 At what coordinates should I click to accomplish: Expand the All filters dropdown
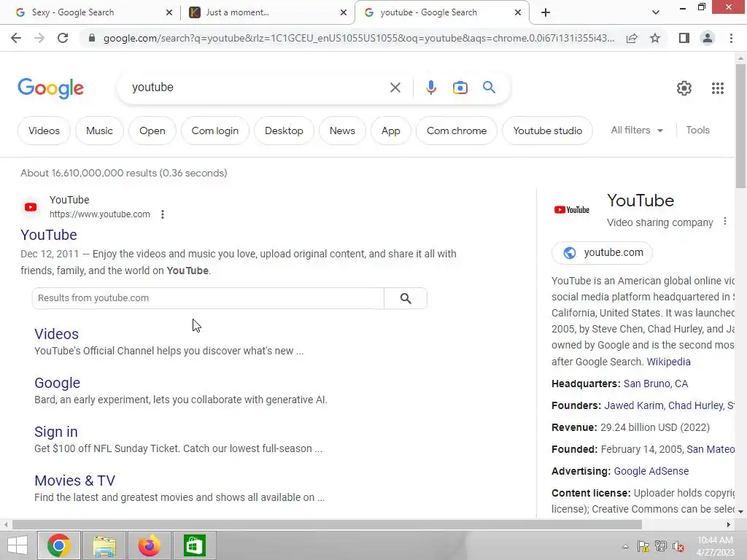pyautogui.click(x=637, y=130)
